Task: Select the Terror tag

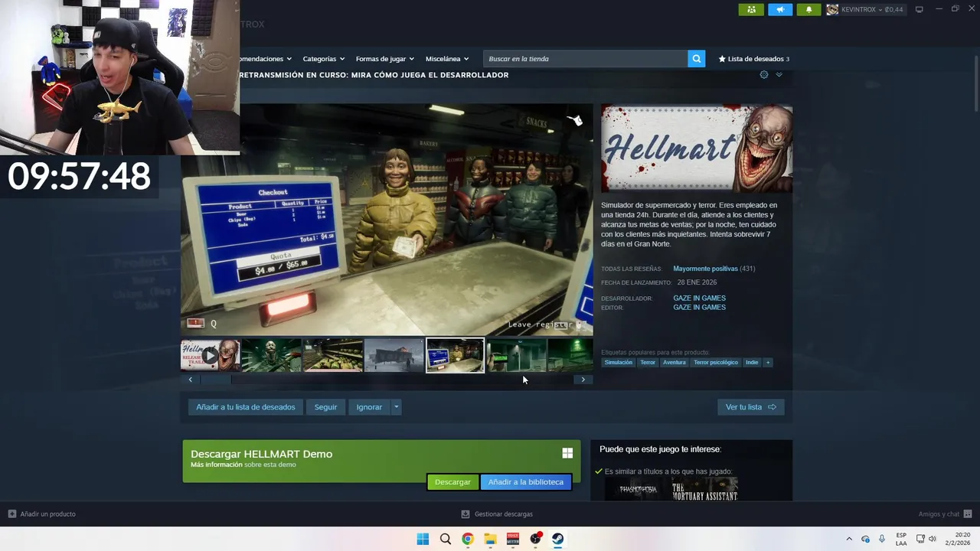Action: [x=648, y=363]
